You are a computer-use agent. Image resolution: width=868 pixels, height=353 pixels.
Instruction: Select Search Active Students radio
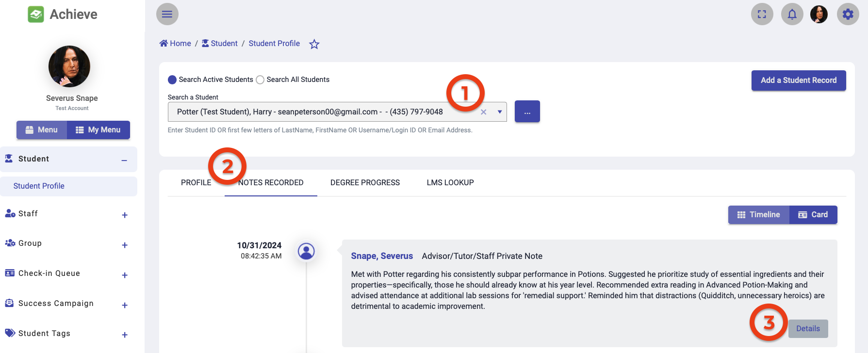172,80
